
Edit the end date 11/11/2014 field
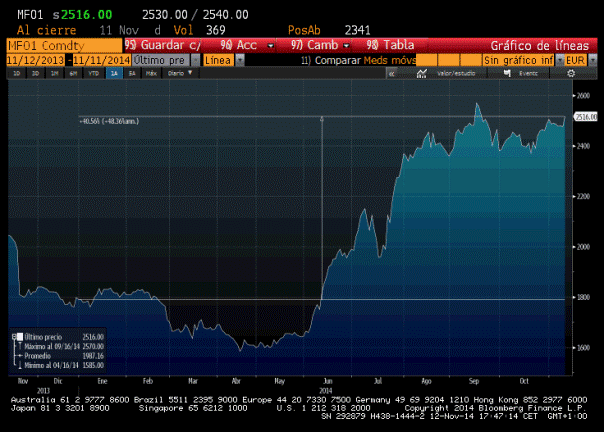coord(102,61)
